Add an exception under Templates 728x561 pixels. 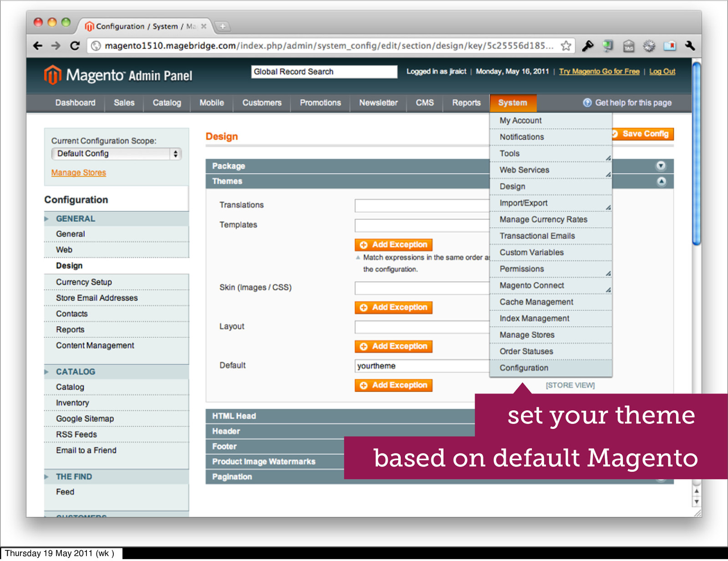coord(394,245)
